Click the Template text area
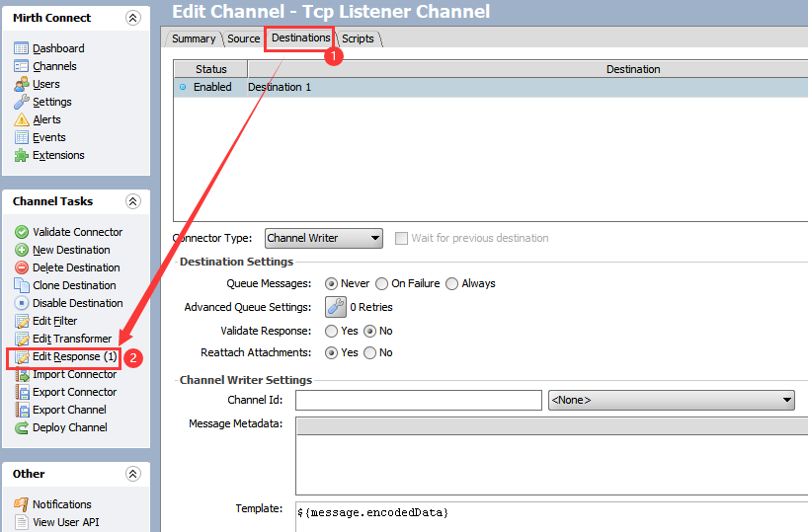The width and height of the screenshot is (808, 532). 552,517
